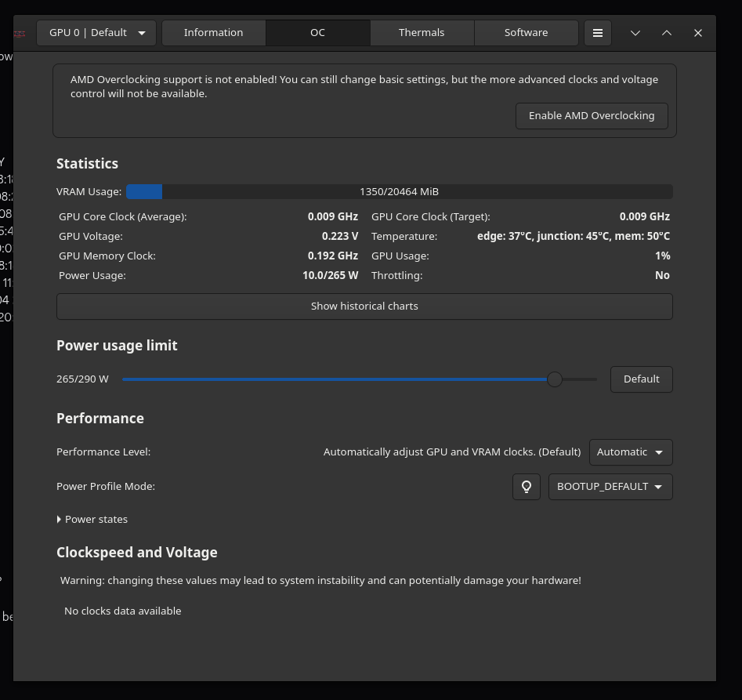This screenshot has height=700, width=742.
Task: Click the Performance section heading
Action: (100, 419)
